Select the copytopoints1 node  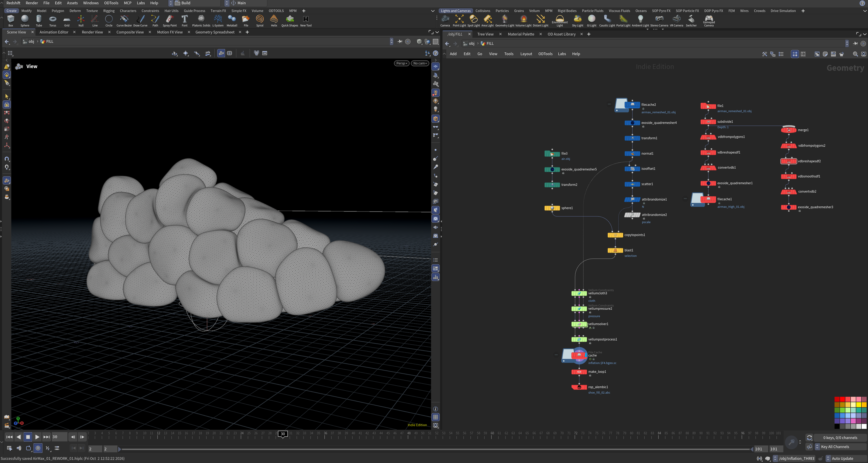(615, 235)
